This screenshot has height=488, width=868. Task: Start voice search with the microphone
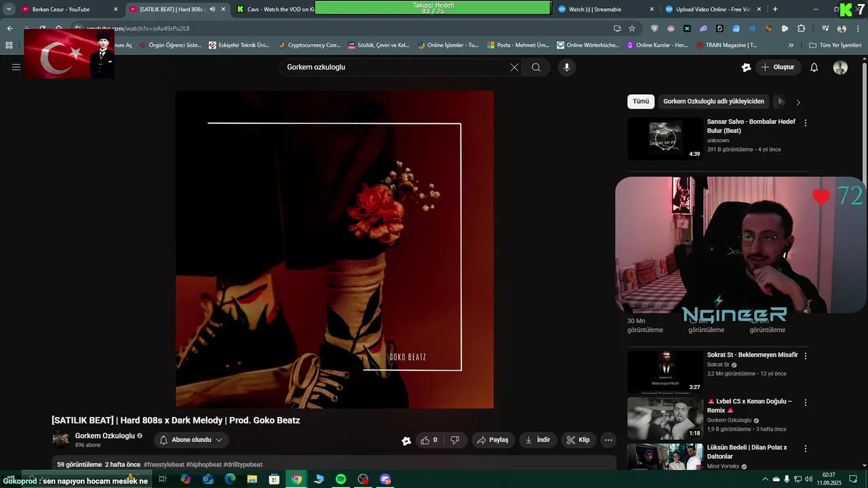[x=567, y=67]
